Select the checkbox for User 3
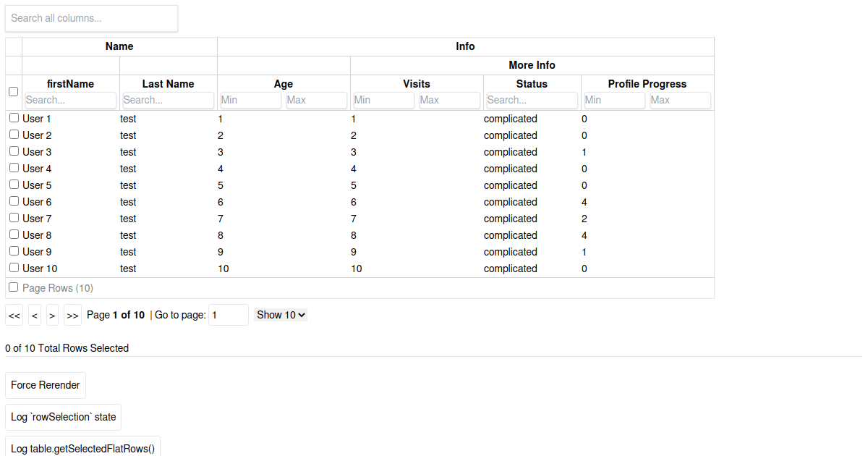This screenshot has width=868, height=456. (14, 151)
